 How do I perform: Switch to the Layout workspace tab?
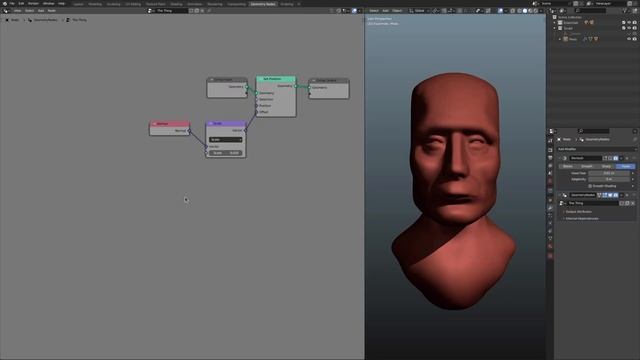78,4
